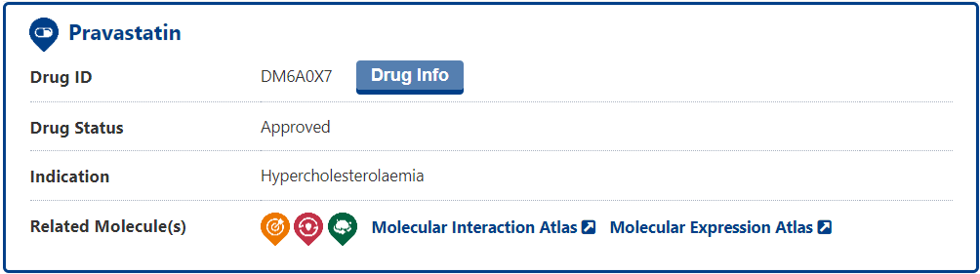Open the Drug Info button

click(409, 76)
